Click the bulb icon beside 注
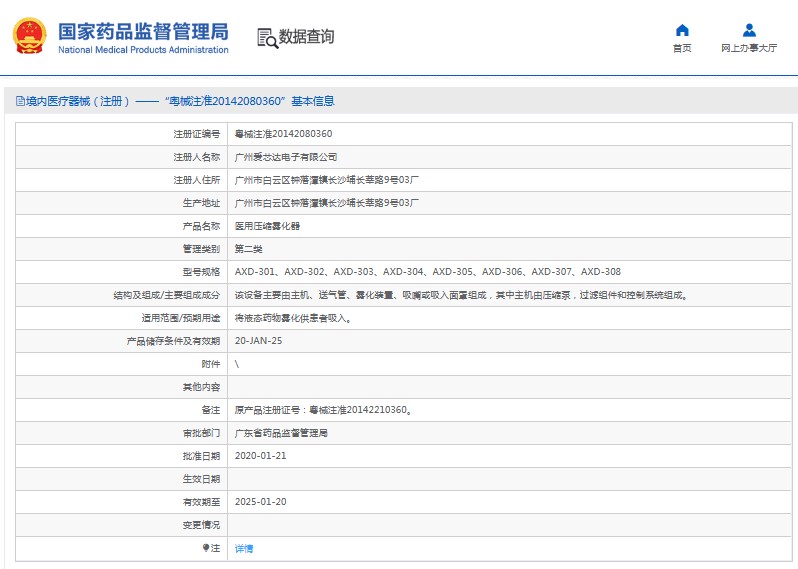The width and height of the screenshot is (798, 569). click(x=206, y=548)
